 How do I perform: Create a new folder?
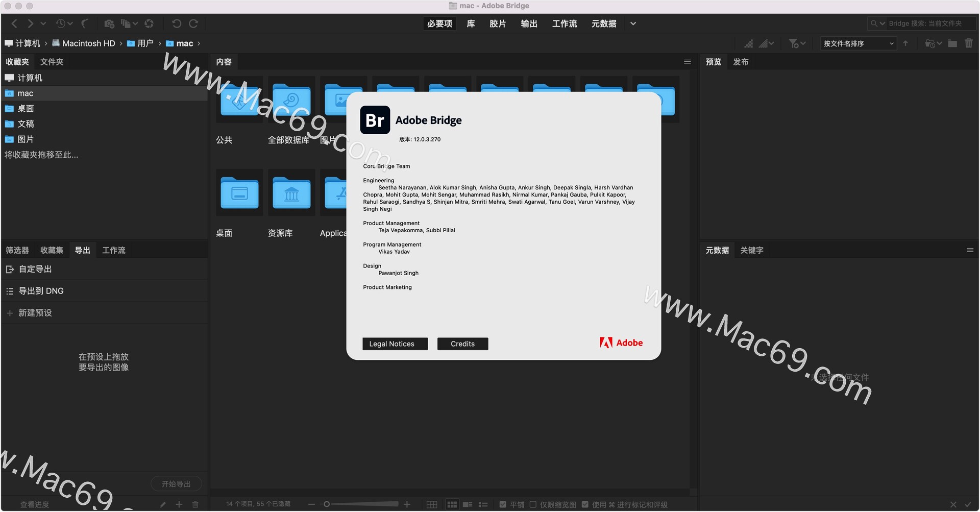952,43
